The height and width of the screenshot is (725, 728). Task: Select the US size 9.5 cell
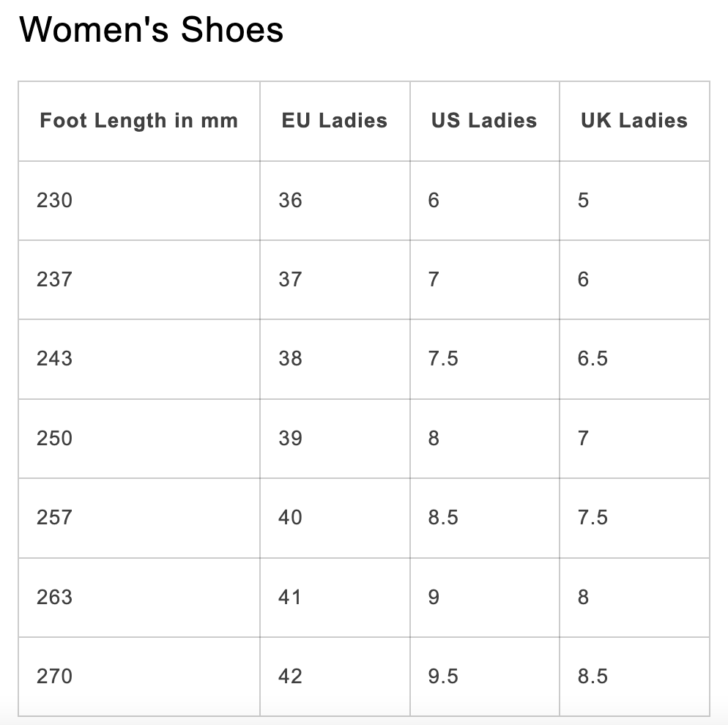tap(485, 676)
